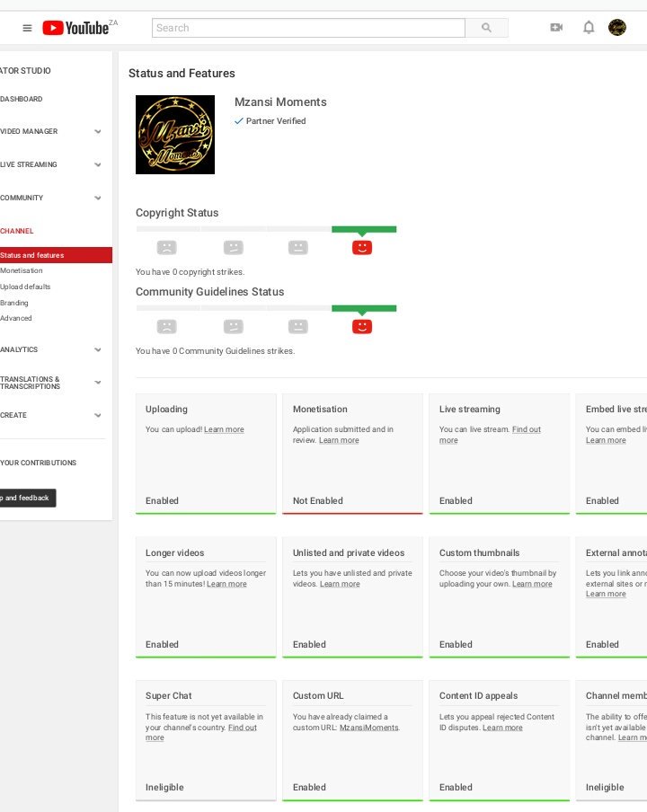Click the Content ID appeals card title
This screenshot has width=647, height=812.
[x=478, y=696]
